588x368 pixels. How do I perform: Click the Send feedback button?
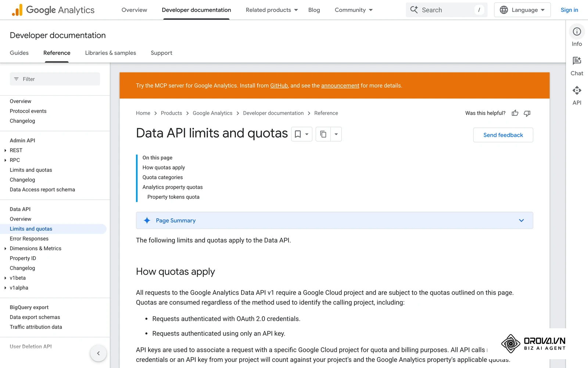(x=503, y=135)
